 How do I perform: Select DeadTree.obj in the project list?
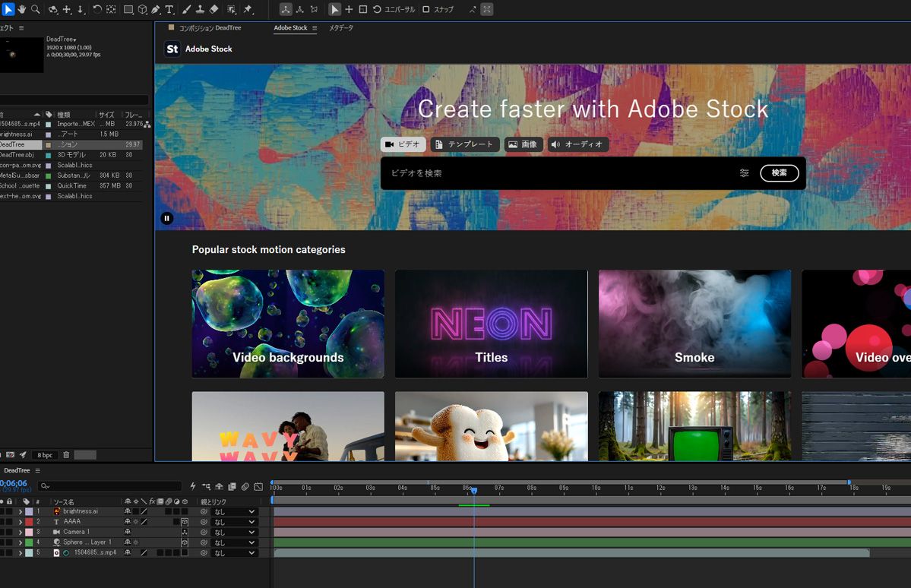17,155
